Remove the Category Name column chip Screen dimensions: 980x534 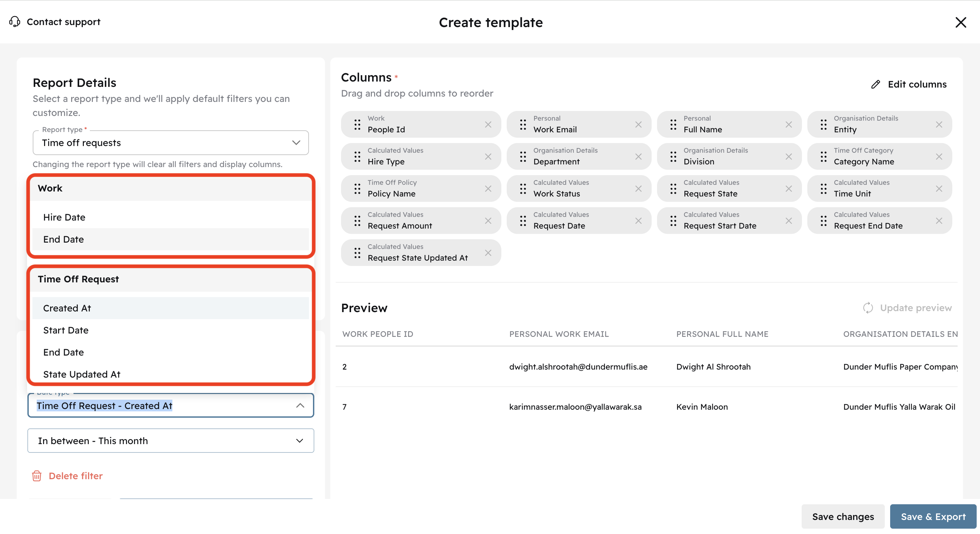(939, 156)
